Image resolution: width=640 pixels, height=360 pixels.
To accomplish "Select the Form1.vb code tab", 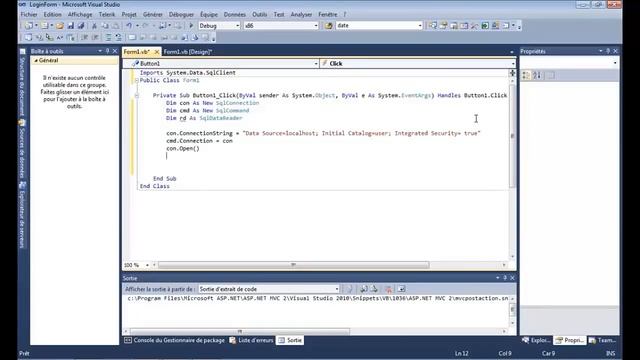I will pos(137,52).
